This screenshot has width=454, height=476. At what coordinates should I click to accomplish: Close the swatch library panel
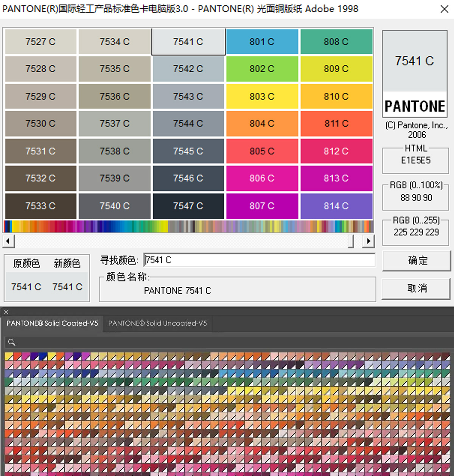click(x=6, y=312)
